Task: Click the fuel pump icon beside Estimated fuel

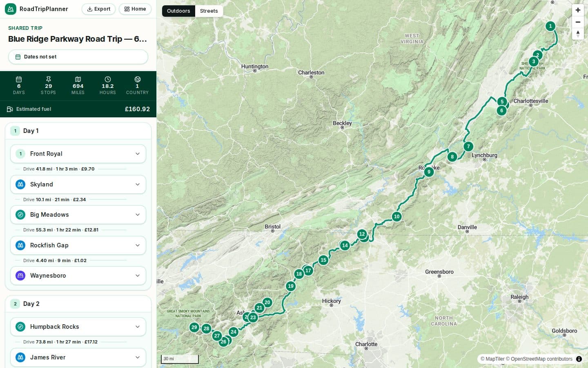Action: (10, 109)
